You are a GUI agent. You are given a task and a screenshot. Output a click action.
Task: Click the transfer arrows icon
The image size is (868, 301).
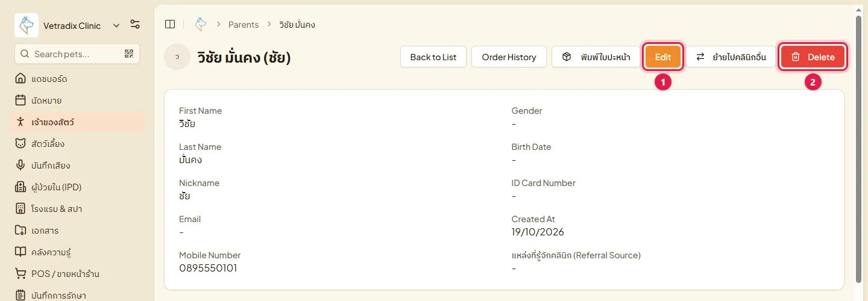[700, 57]
